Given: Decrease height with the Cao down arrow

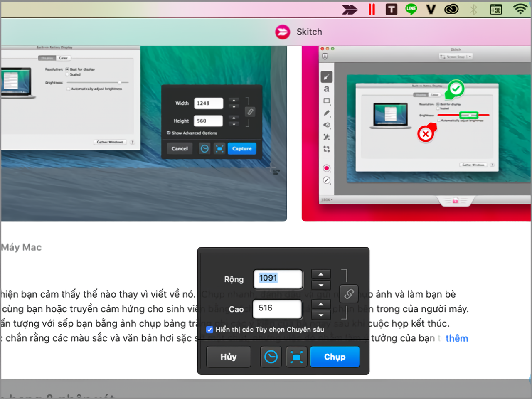Looking at the screenshot, I should tap(321, 315).
